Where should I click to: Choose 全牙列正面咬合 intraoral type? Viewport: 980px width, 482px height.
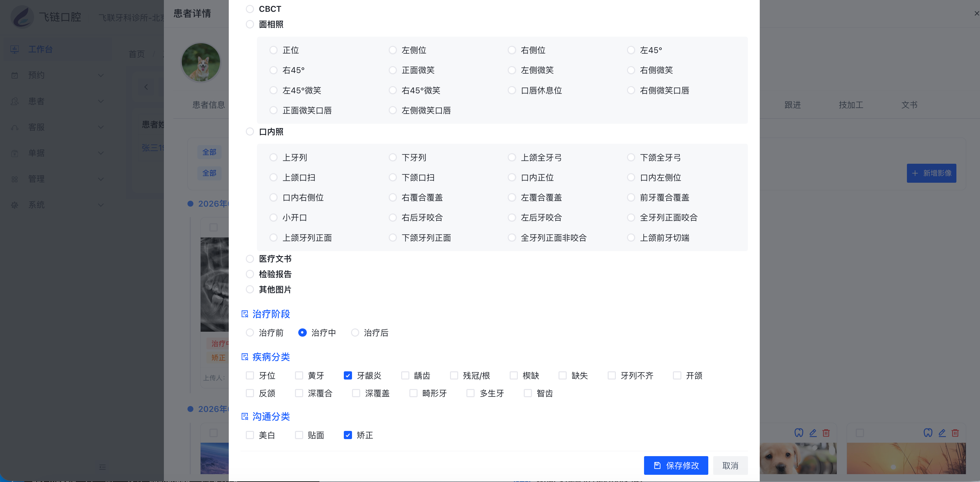(x=631, y=218)
